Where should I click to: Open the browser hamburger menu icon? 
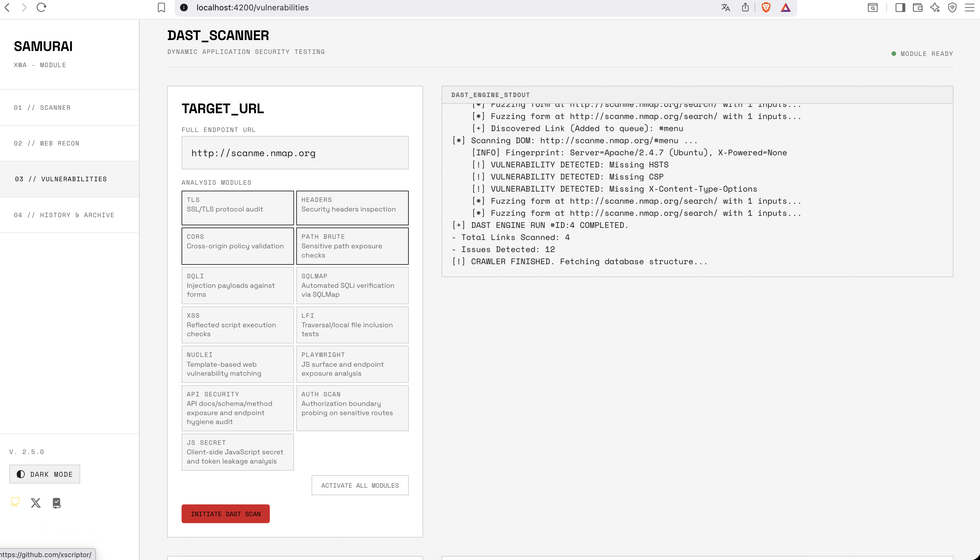coord(970,8)
